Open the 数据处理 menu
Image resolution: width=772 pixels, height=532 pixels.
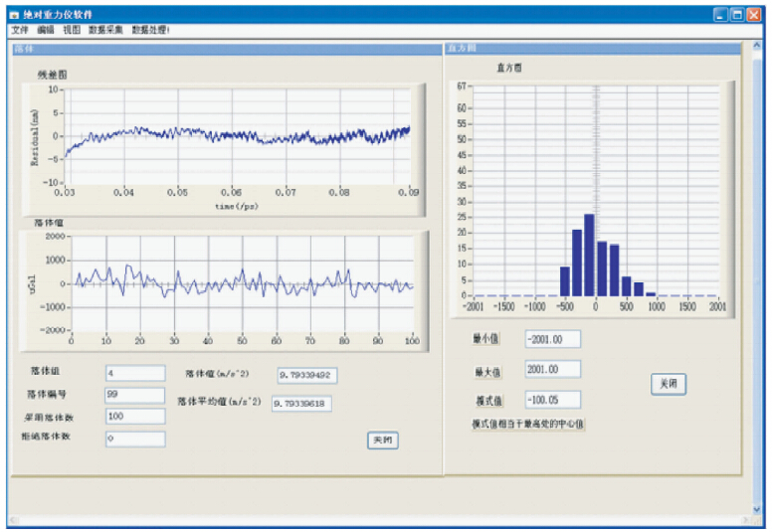click(x=150, y=31)
